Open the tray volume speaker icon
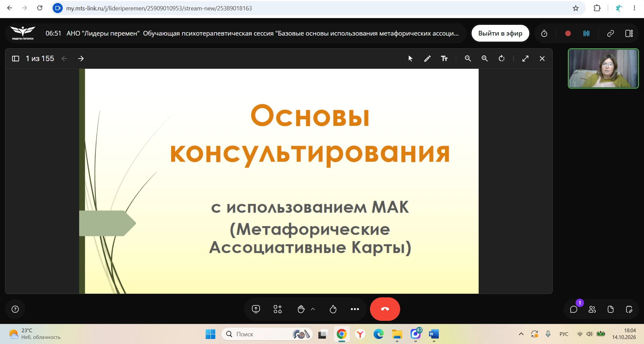Screen dimensions: 644x344 coord(589,334)
